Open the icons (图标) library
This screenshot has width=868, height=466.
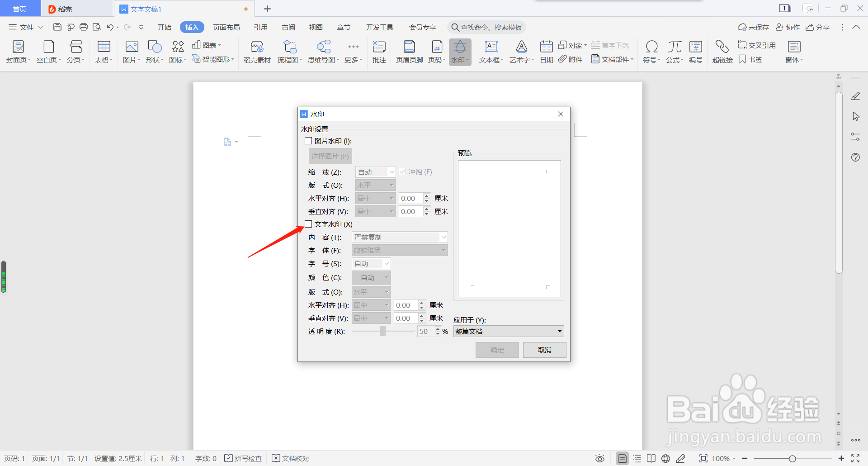(x=178, y=52)
